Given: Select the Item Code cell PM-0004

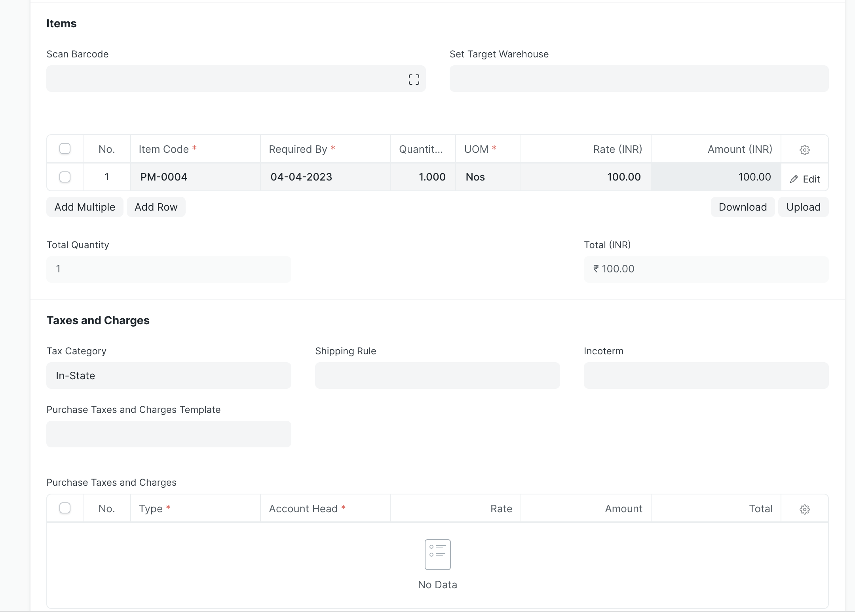Looking at the screenshot, I should 196,177.
